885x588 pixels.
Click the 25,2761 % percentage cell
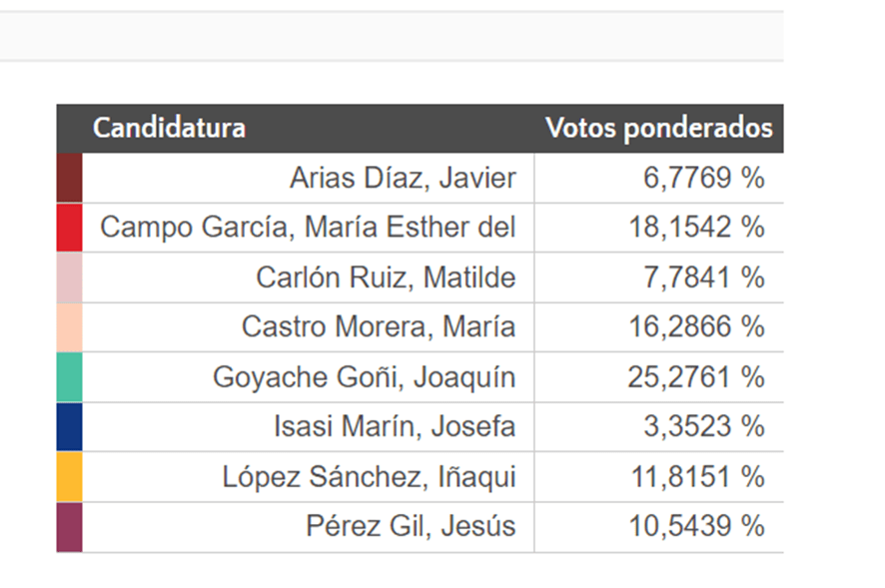pyautogui.click(x=696, y=377)
